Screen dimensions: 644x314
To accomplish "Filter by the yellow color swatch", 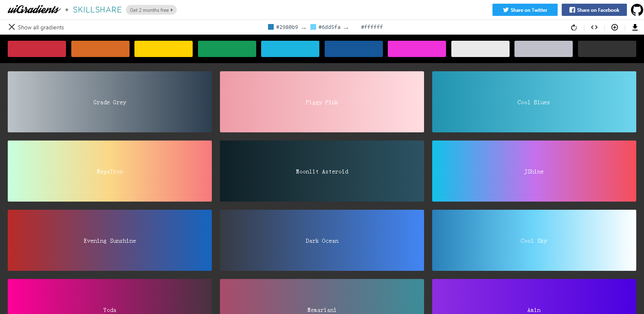I will pos(163,49).
